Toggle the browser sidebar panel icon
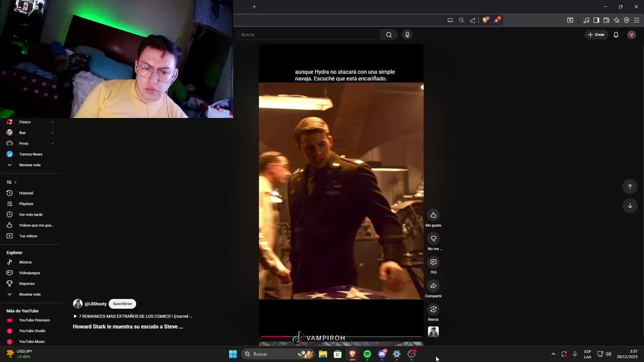Screen dimensions: 644x362 pyautogui.click(x=596, y=20)
